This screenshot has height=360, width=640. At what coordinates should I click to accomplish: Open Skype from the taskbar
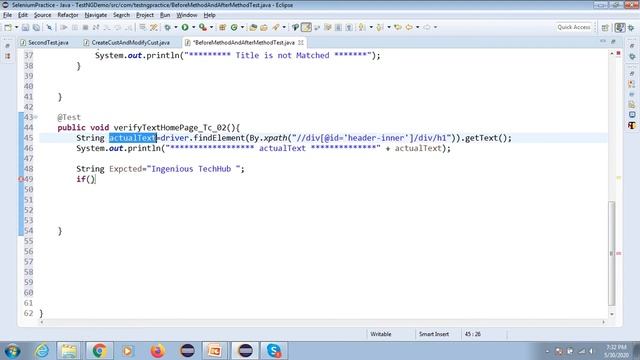(x=274, y=351)
